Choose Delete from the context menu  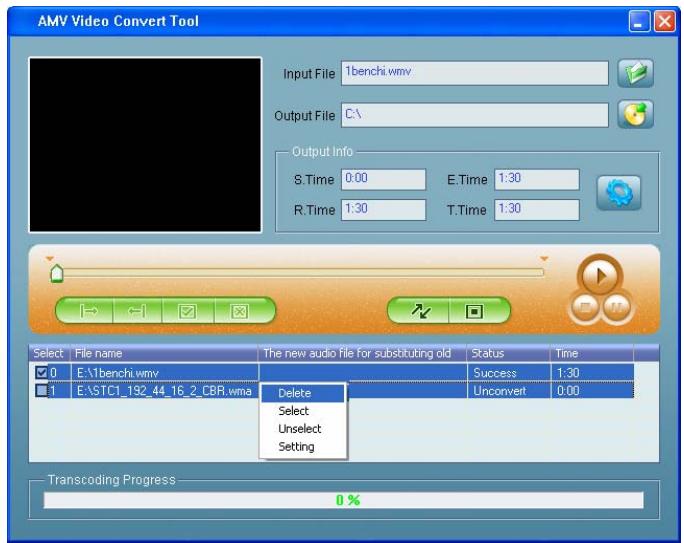(303, 393)
